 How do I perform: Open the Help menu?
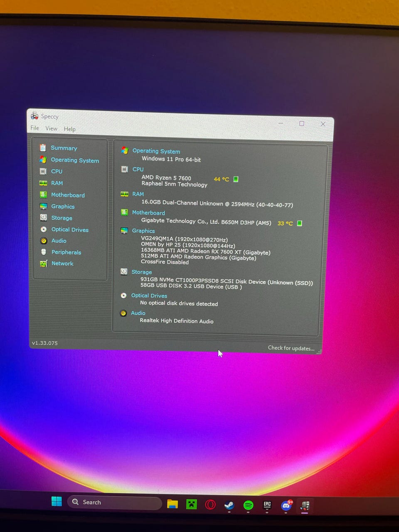click(70, 129)
